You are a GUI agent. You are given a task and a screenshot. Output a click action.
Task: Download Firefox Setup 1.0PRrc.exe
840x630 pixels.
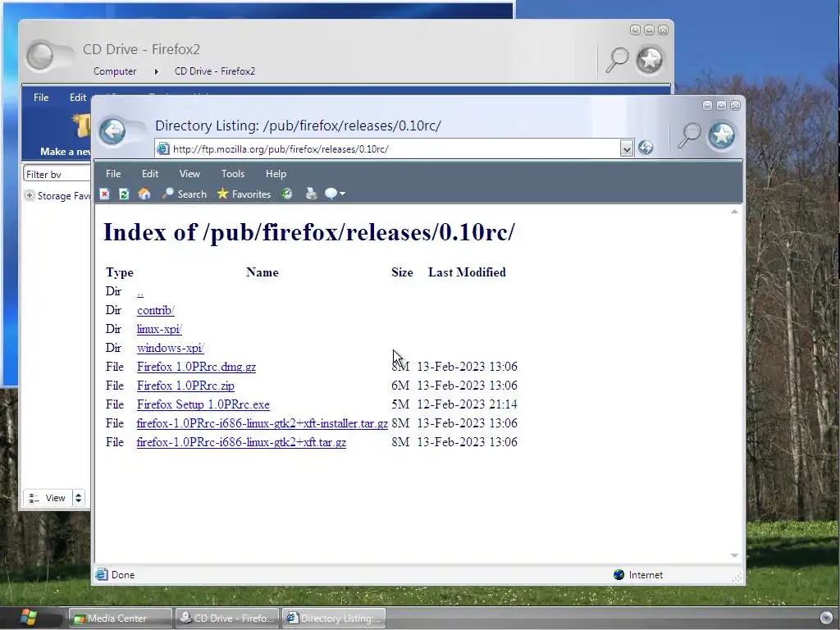[203, 404]
